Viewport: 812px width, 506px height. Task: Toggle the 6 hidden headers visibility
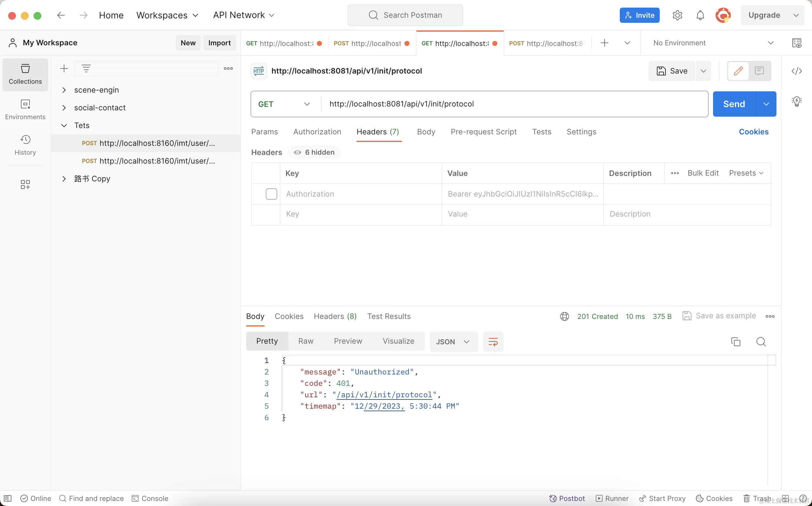click(x=314, y=152)
